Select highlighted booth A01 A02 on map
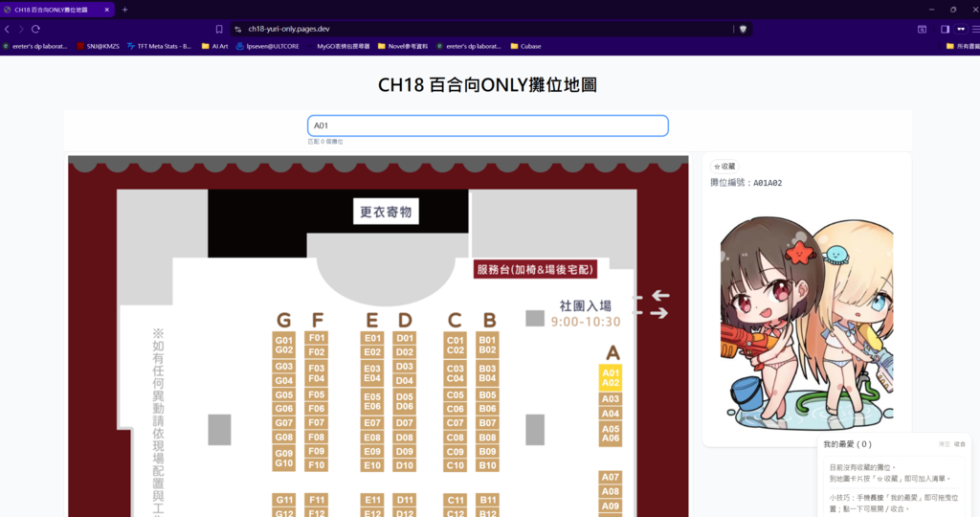The image size is (980, 517). (611, 377)
